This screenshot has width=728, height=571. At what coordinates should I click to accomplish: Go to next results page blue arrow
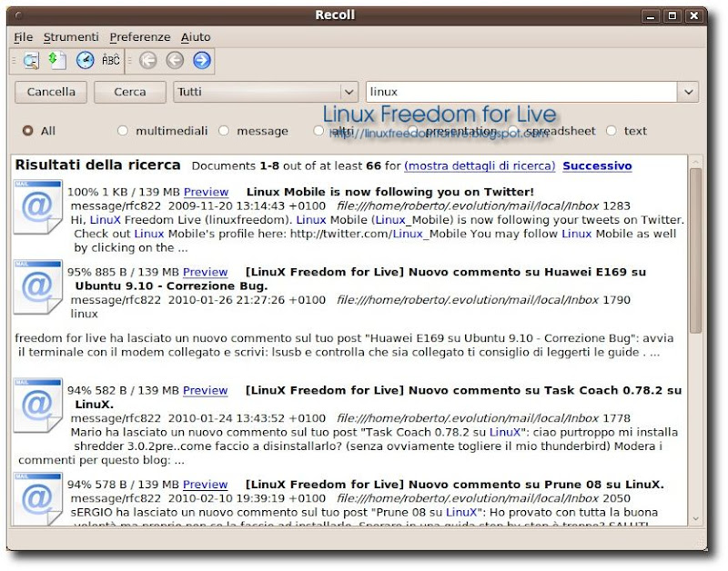click(x=202, y=60)
